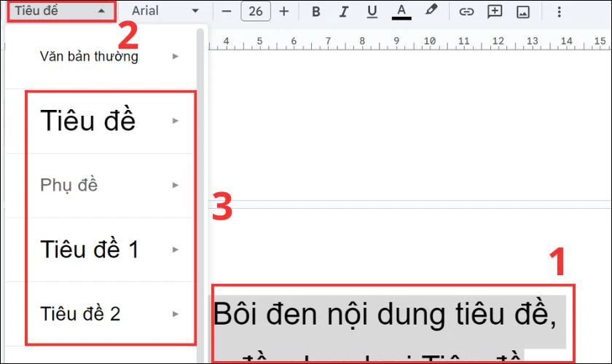The height and width of the screenshot is (364, 612).
Task: Add a comment with the comment icon
Action: click(495, 12)
